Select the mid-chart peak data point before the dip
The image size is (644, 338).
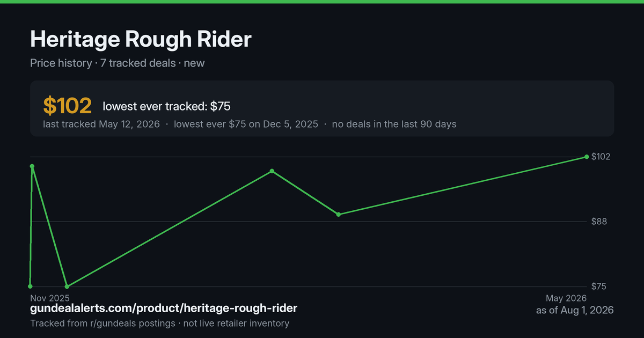point(272,171)
